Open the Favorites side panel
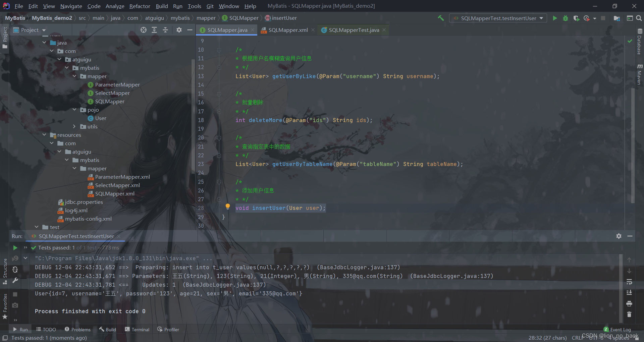 pos(5,306)
